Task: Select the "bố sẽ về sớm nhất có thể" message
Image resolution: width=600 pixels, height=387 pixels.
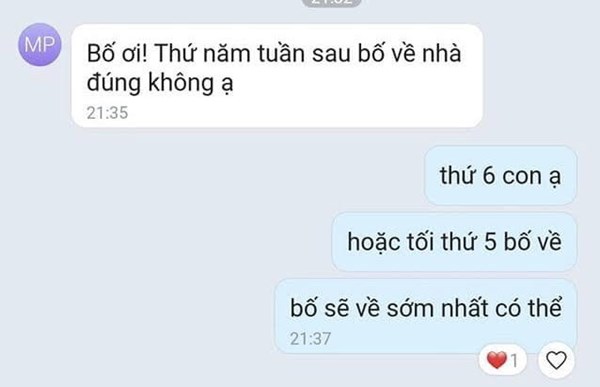Action: point(426,316)
